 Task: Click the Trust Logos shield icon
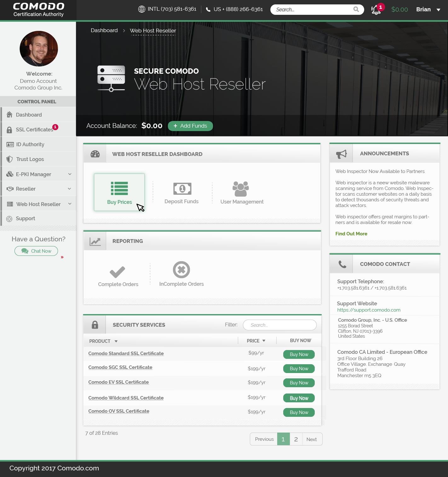pyautogui.click(x=10, y=159)
